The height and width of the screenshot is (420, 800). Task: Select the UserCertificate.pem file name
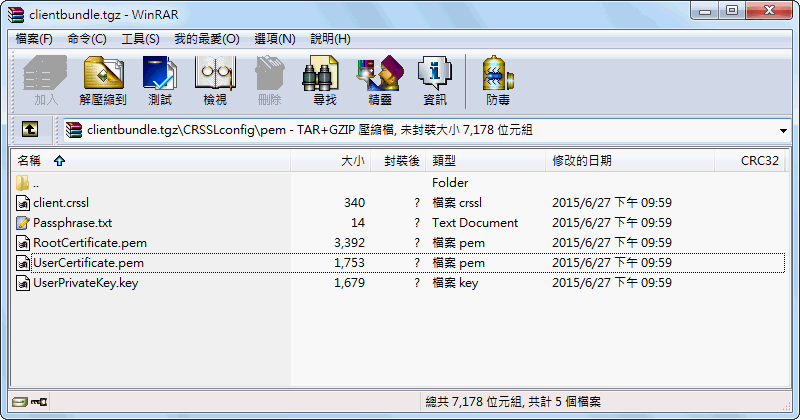pyautogui.click(x=88, y=263)
